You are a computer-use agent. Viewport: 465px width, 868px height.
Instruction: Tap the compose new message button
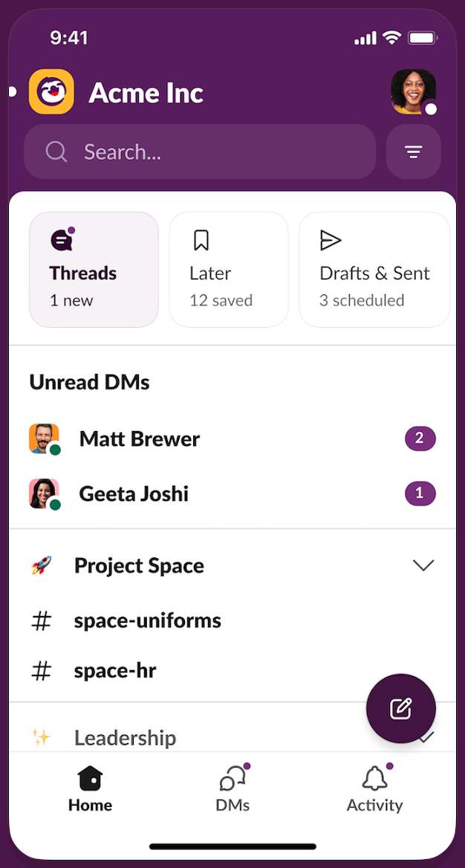[x=400, y=708]
